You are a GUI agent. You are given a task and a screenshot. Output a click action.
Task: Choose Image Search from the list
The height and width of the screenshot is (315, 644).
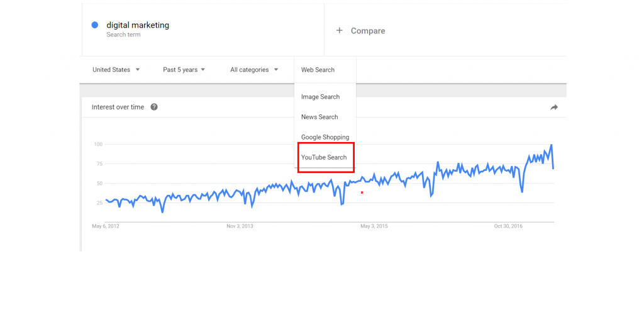320,97
